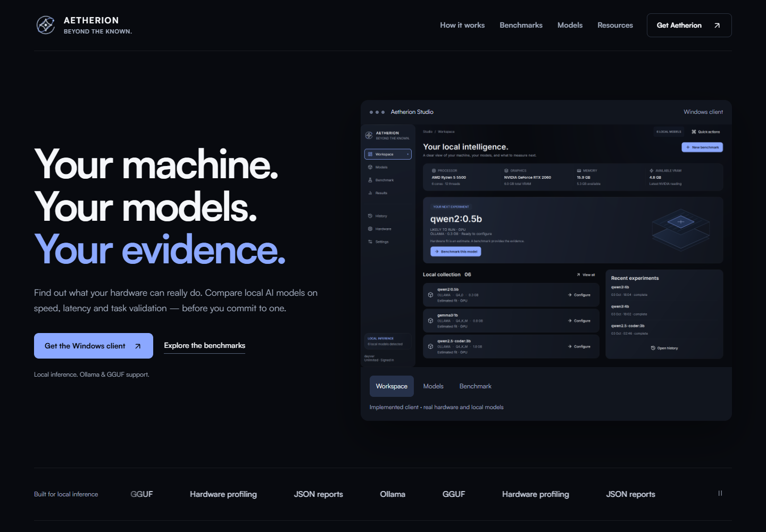Click Benchmark flask icon in Studio sidebar
This screenshot has width=766, height=532.
pos(370,180)
